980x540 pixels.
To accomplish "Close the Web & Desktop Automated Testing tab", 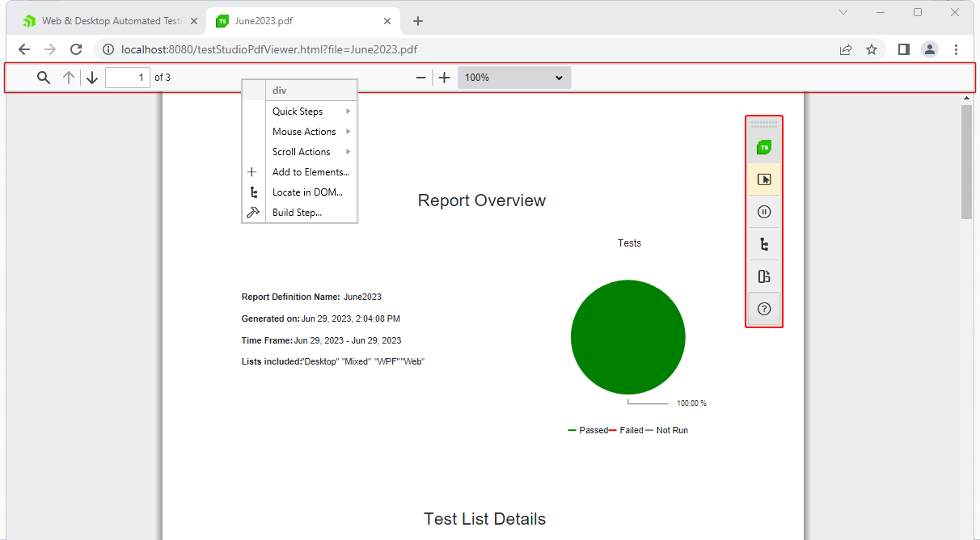I will [x=193, y=21].
